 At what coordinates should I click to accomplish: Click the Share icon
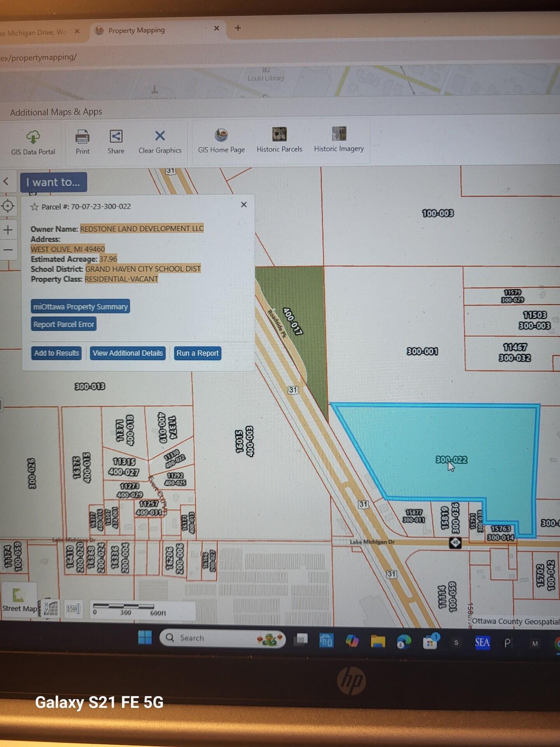coord(116,142)
